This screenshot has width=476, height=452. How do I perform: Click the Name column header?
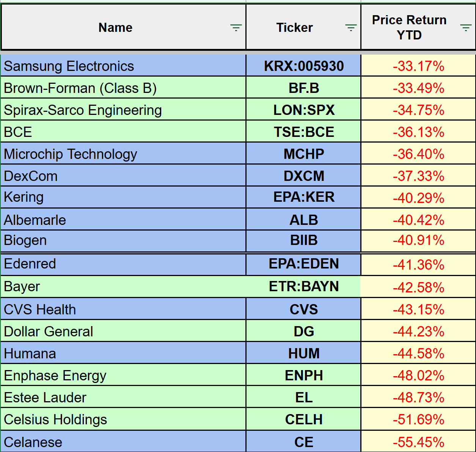(115, 28)
